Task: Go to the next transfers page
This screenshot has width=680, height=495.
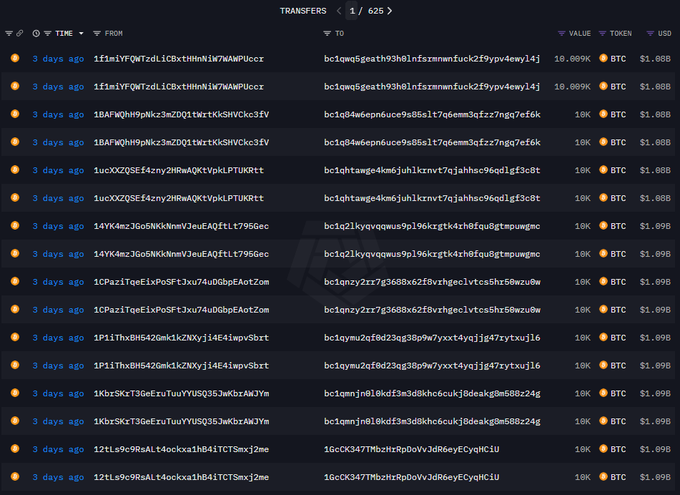Action: click(389, 11)
